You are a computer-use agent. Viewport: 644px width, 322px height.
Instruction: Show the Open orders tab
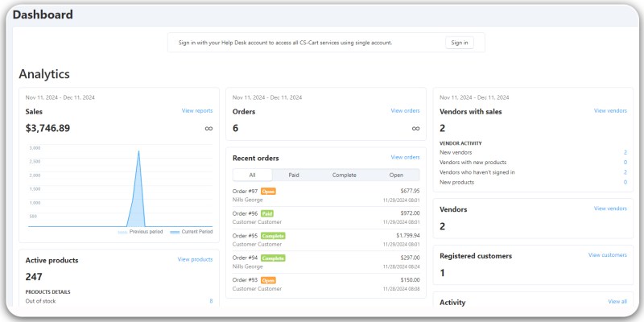pos(396,175)
